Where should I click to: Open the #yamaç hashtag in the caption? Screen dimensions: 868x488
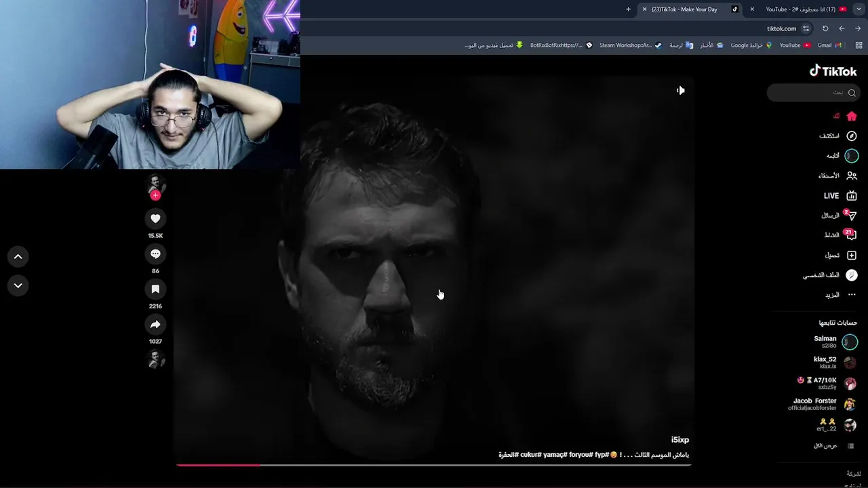point(555,455)
